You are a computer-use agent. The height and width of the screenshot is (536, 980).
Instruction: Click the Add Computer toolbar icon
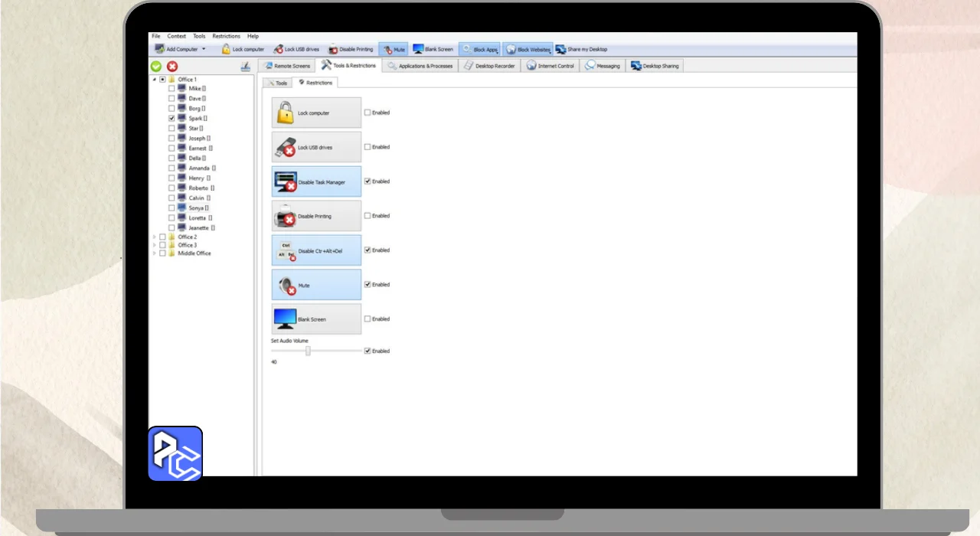pos(160,49)
